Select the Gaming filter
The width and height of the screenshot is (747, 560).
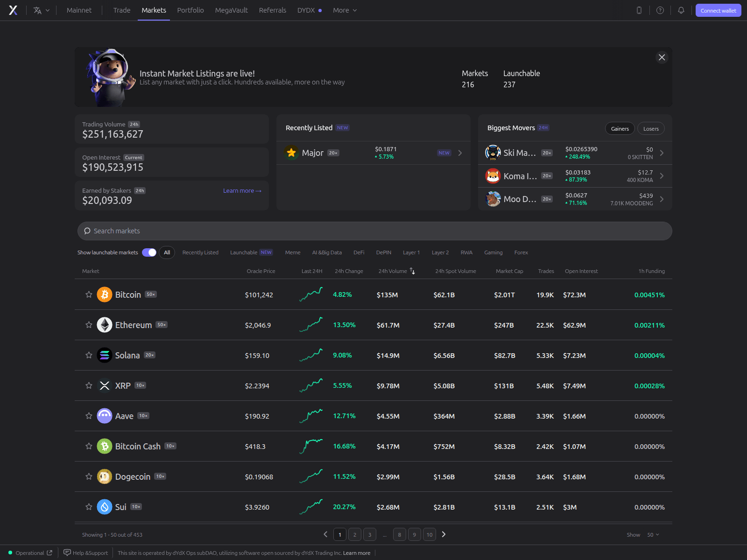coord(493,252)
